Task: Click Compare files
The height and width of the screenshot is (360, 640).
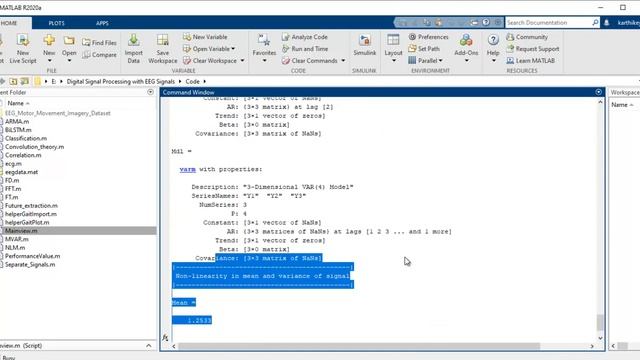Action: (x=99, y=55)
